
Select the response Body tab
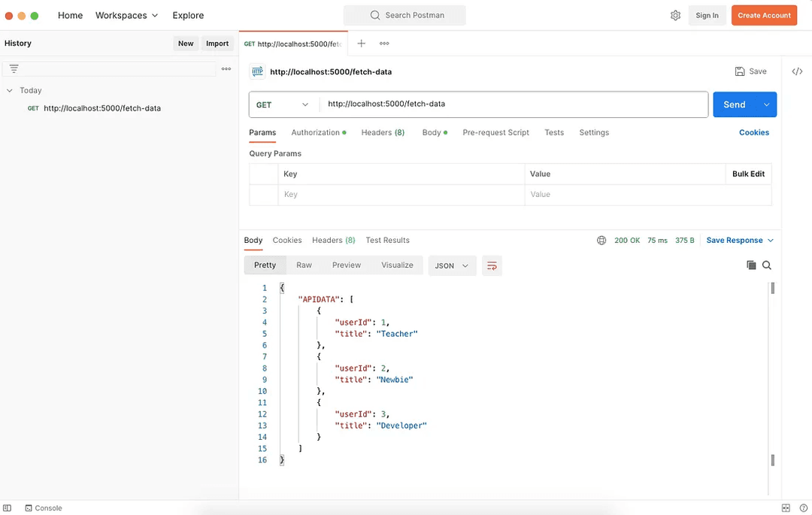pos(253,240)
